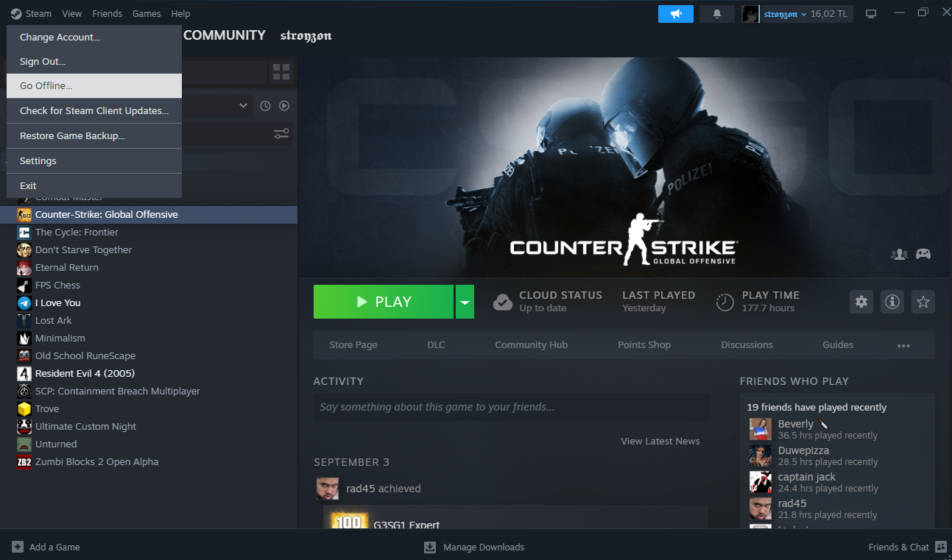
Task: Open the Community Hub tab
Action: pyautogui.click(x=532, y=345)
